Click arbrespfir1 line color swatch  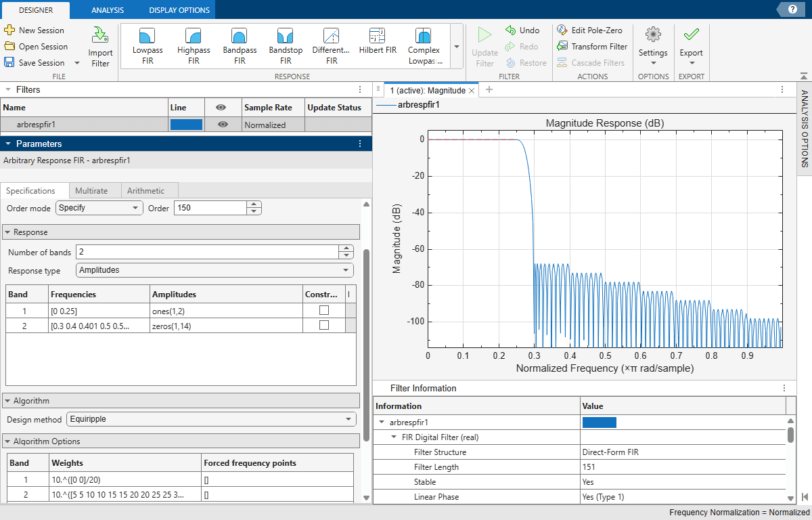[x=186, y=125]
